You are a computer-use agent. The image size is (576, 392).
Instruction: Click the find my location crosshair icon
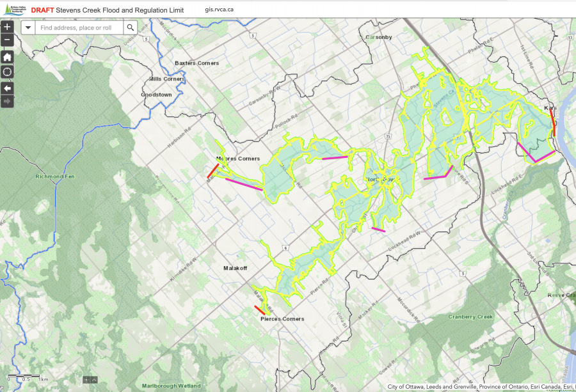coord(7,71)
